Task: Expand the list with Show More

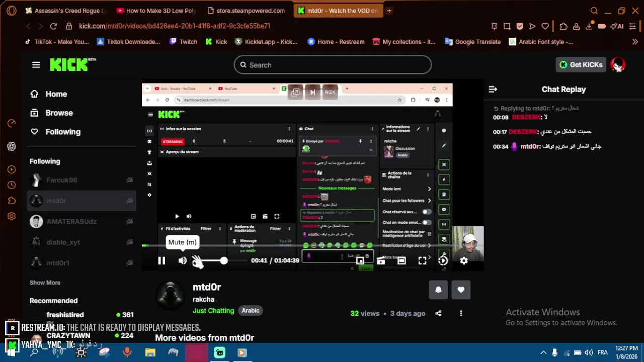Action: click(x=45, y=283)
